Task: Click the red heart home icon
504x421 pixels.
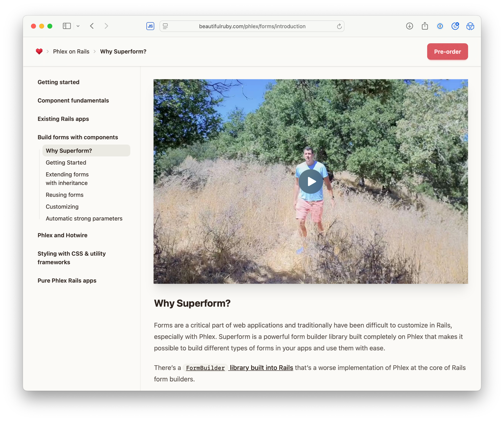Action: (39, 51)
